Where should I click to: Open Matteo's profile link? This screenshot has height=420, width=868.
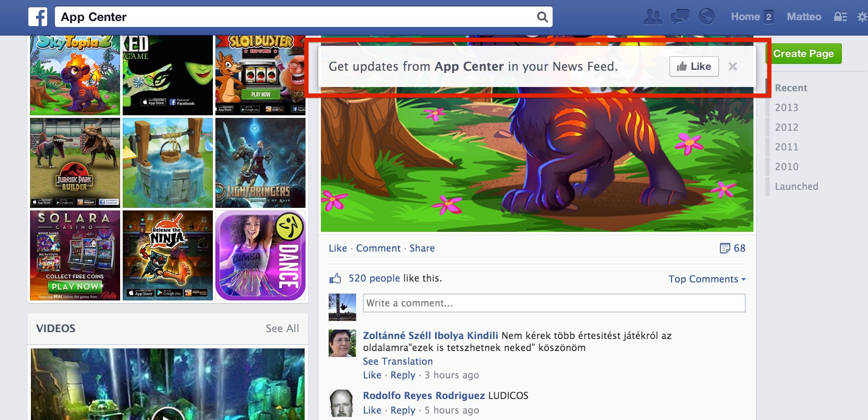coord(804,17)
